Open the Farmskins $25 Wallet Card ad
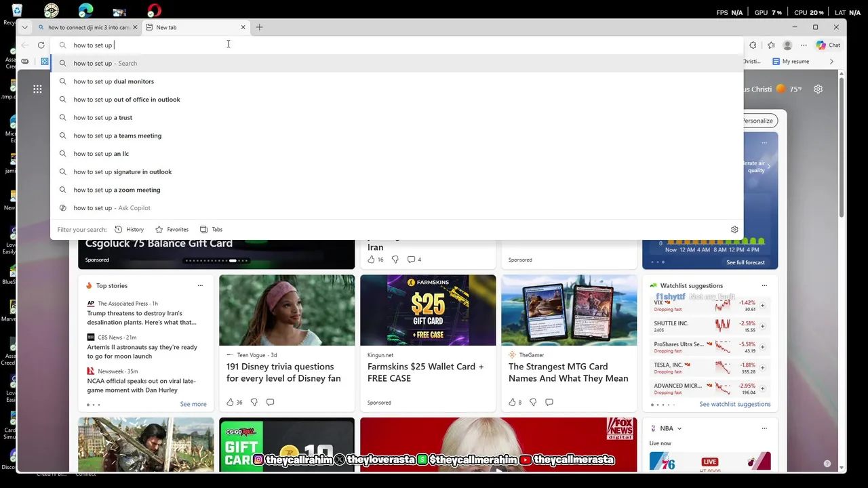Screen dimensions: 868x488 [426, 372]
